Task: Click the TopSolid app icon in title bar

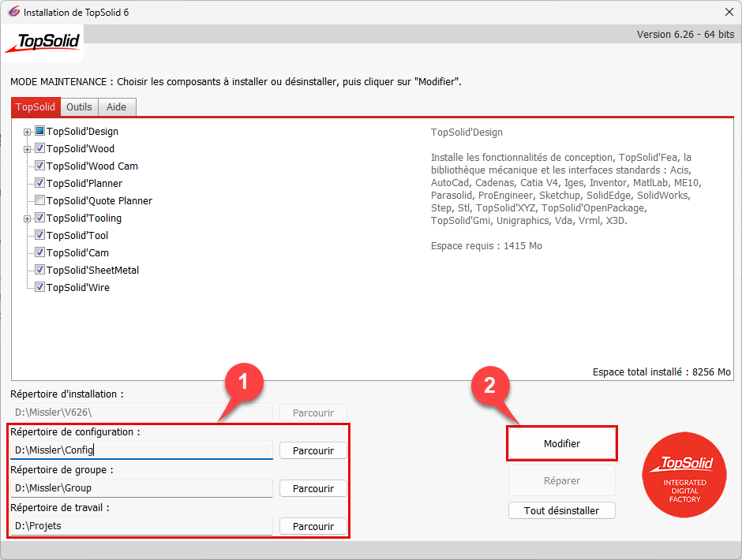Action: [13, 11]
